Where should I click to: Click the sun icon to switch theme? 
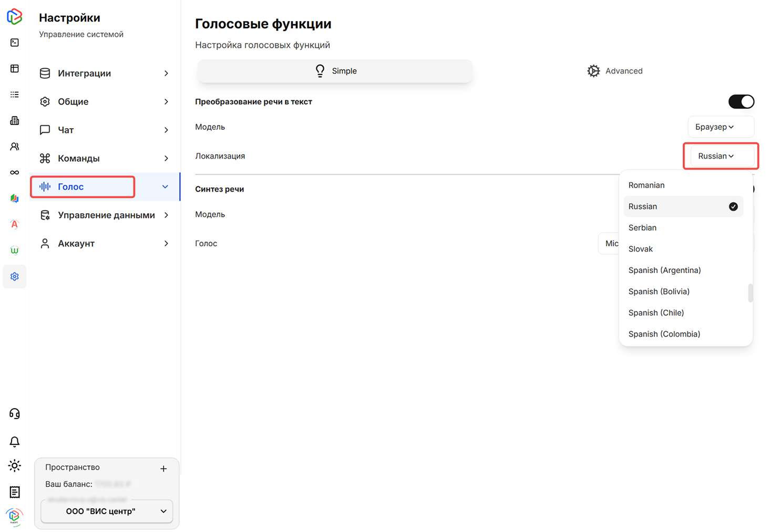point(15,466)
